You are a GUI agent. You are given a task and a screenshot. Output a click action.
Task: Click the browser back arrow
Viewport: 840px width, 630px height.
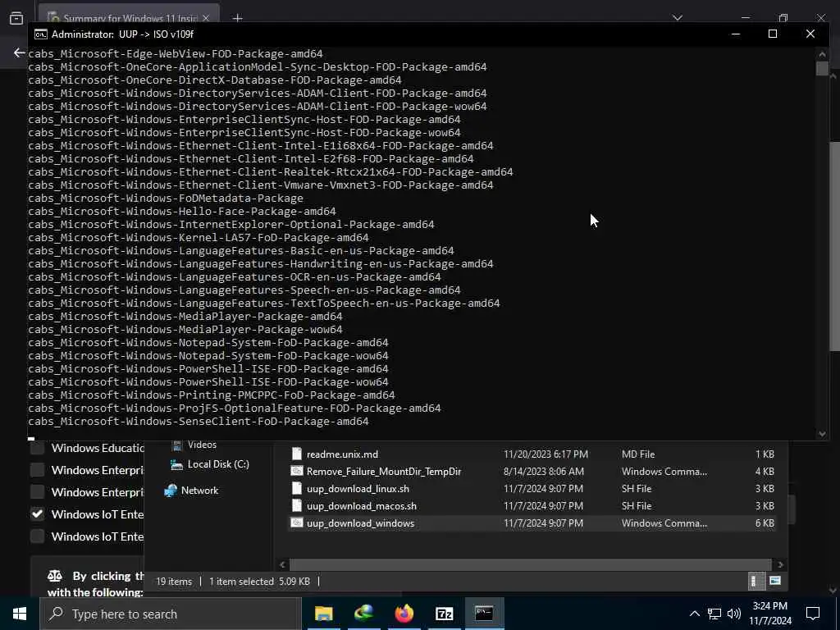pyautogui.click(x=20, y=52)
